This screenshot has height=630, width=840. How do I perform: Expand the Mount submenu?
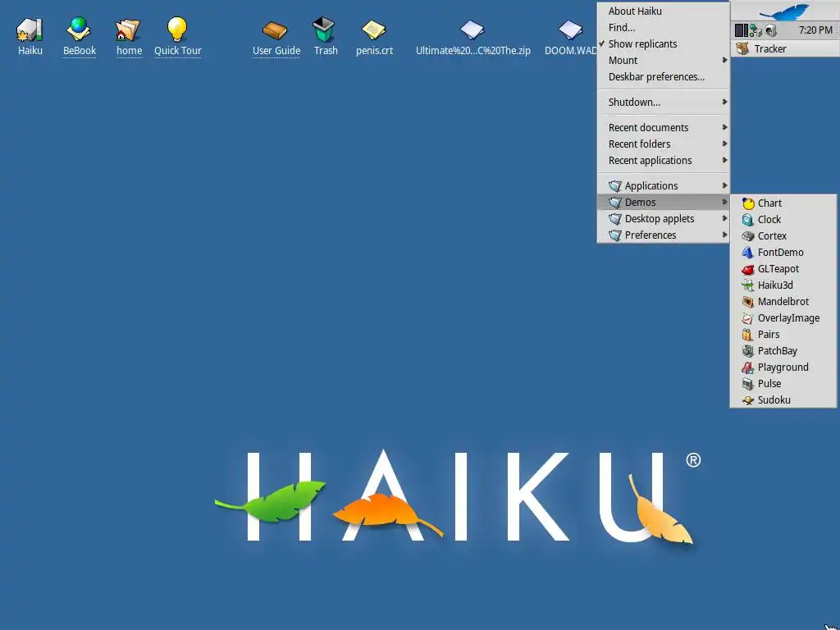[663, 61]
